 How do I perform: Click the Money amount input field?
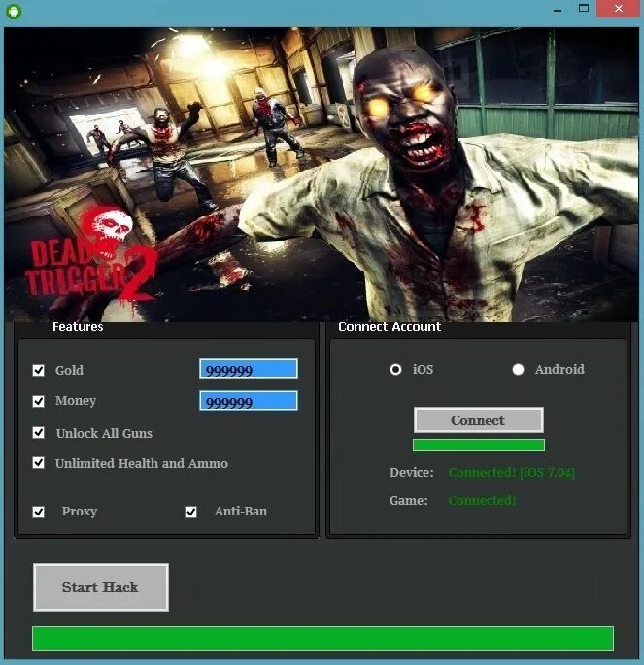click(249, 401)
